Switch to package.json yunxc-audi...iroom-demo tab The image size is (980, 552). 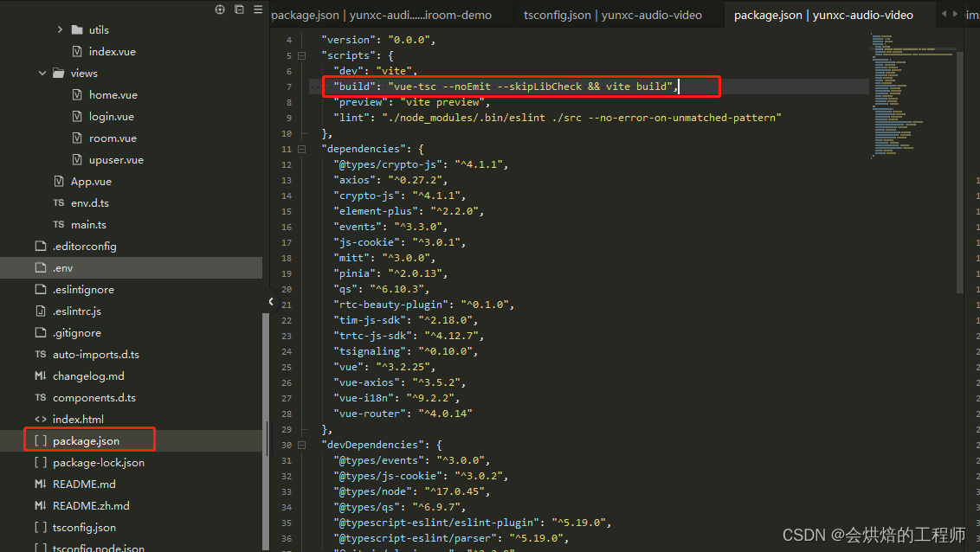(x=381, y=15)
